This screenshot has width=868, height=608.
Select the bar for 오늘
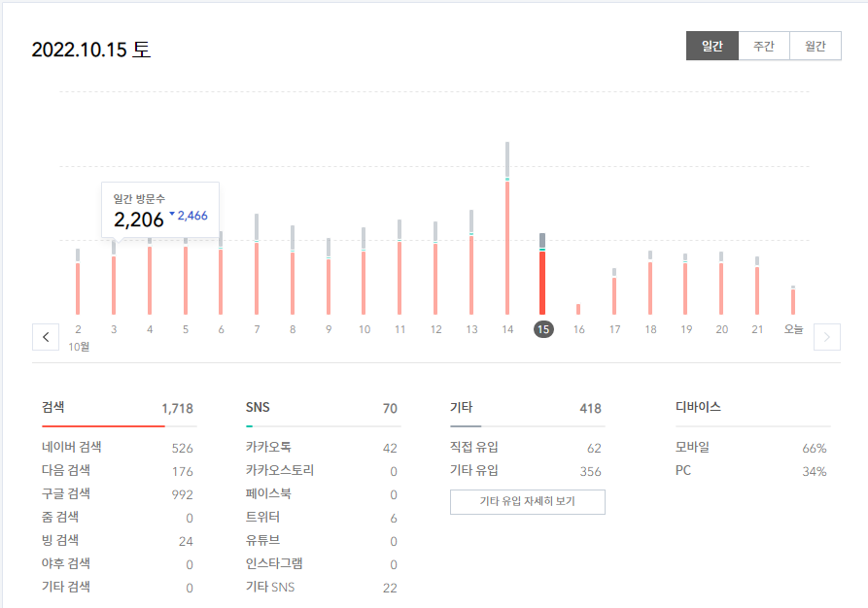[x=793, y=300]
